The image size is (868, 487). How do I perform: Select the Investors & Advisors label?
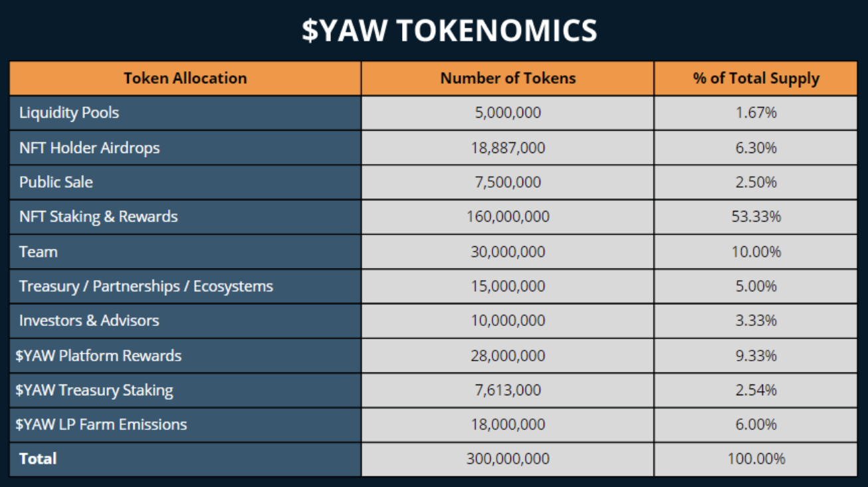point(89,321)
